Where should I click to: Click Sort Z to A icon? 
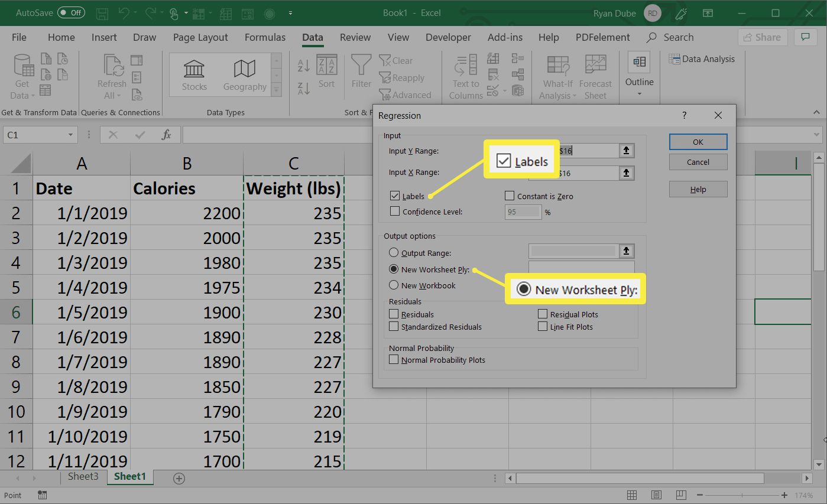click(x=304, y=88)
